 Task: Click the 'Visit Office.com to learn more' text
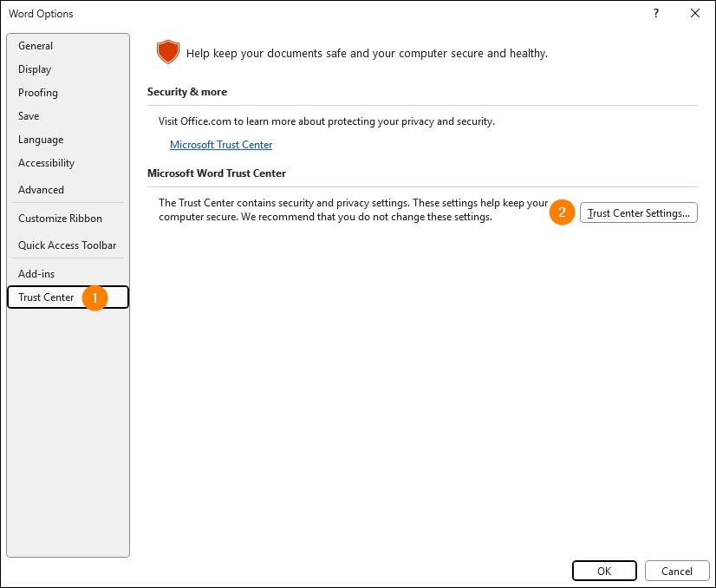(327, 121)
